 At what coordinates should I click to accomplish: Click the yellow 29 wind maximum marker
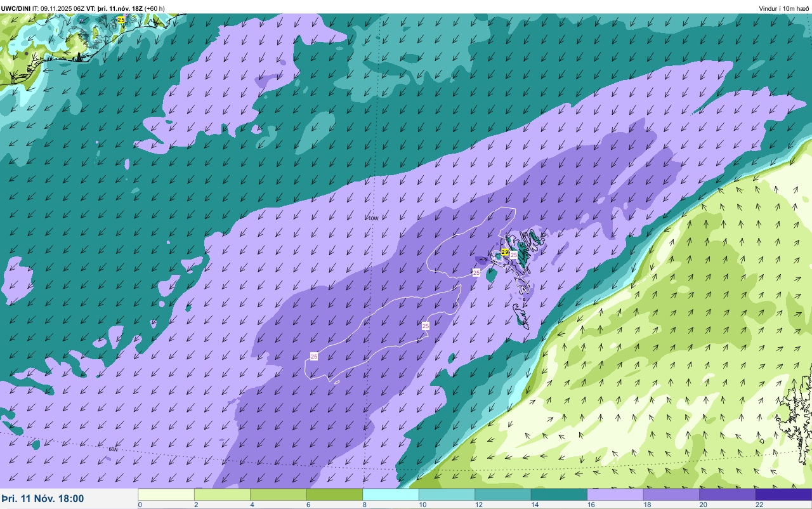tap(505, 252)
